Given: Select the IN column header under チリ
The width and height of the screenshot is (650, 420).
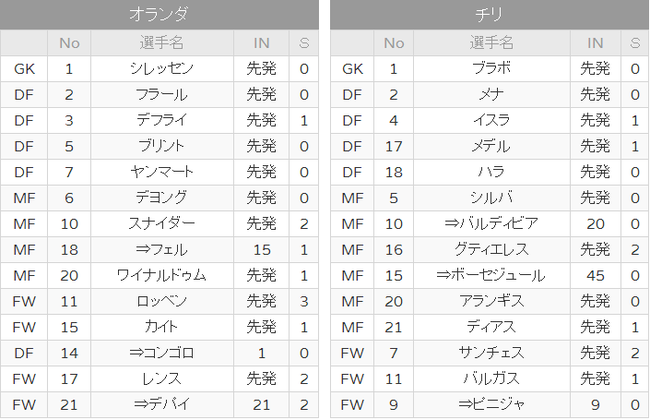Looking at the screenshot, I should [595, 43].
